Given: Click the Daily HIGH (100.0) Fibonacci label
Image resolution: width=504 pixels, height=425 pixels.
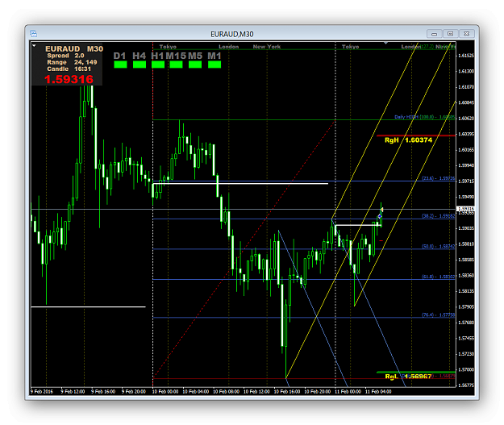Looking at the screenshot, I should pos(424,117).
